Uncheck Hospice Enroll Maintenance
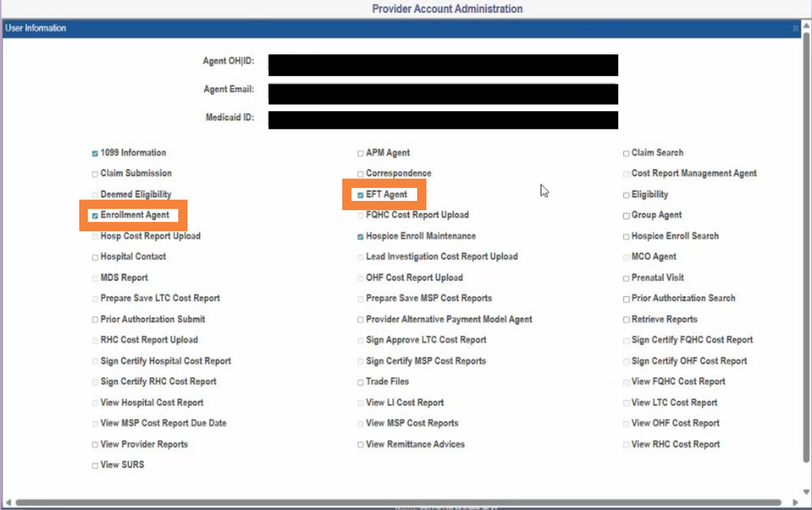The image size is (812, 510). point(360,237)
